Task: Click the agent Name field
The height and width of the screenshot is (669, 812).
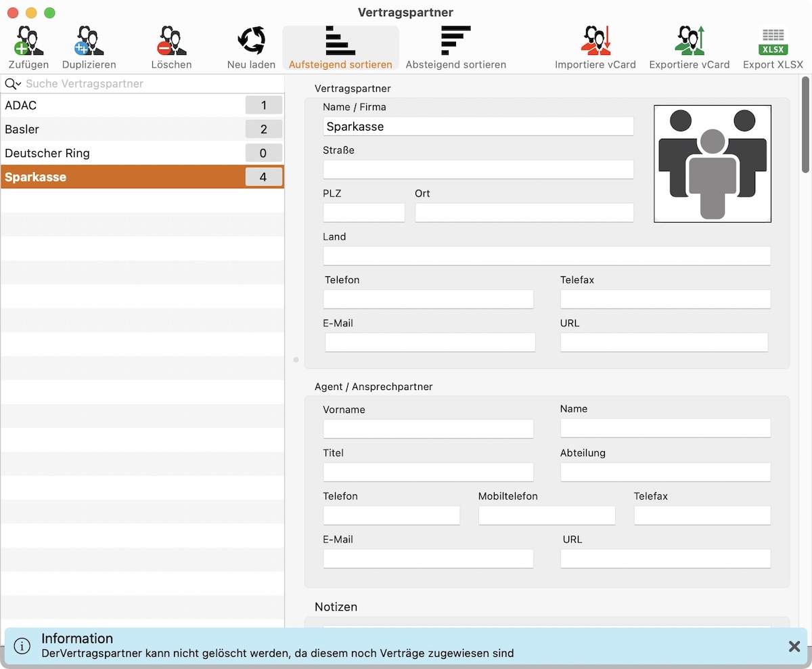Action: coord(665,428)
